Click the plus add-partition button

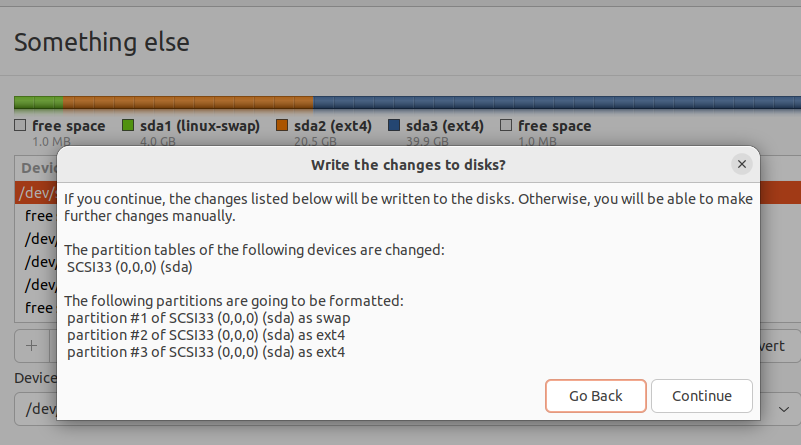(31, 346)
